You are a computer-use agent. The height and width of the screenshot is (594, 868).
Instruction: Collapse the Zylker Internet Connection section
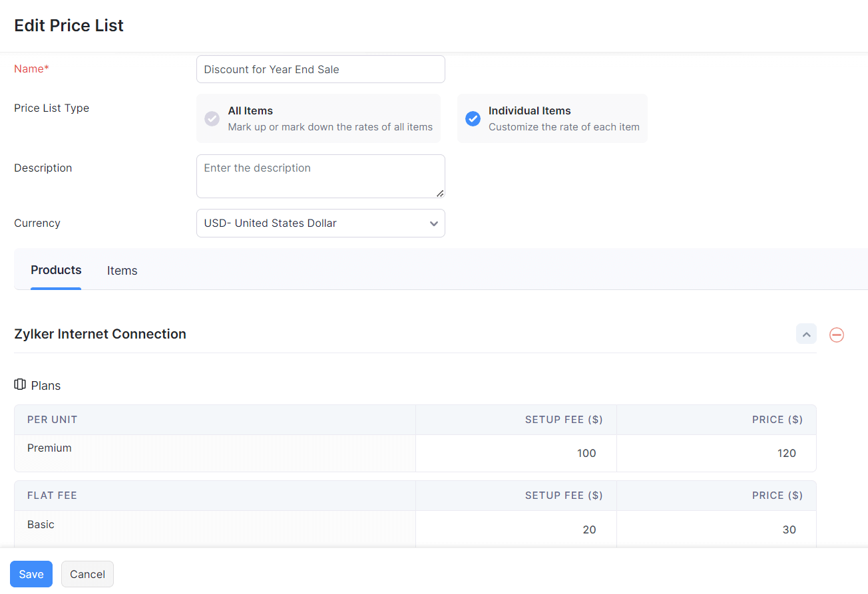tap(806, 334)
